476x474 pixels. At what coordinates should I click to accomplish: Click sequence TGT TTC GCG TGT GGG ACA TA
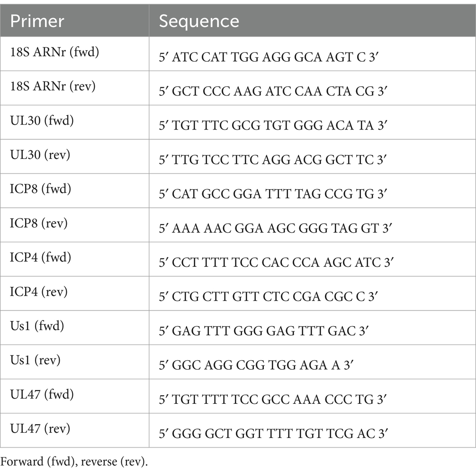pyautogui.click(x=273, y=126)
